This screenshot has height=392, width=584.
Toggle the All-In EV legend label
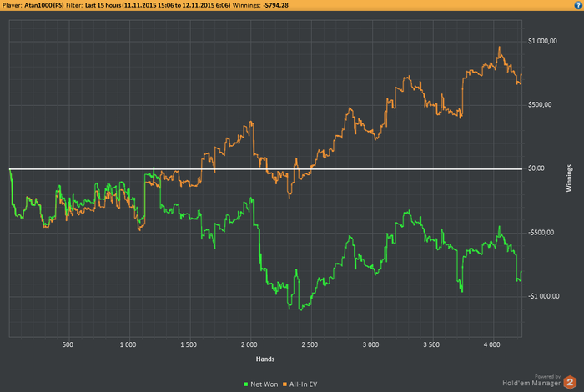click(303, 384)
